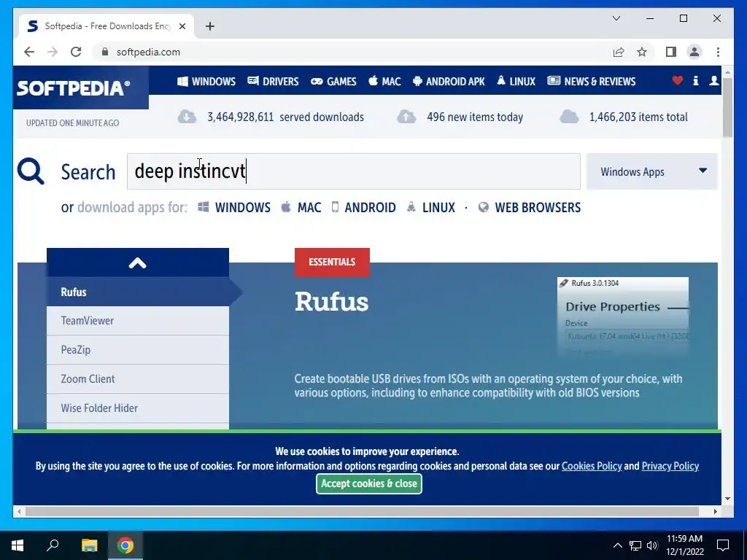747x560 pixels.
Task: Click the magnifying glass search icon
Action: coord(31,171)
